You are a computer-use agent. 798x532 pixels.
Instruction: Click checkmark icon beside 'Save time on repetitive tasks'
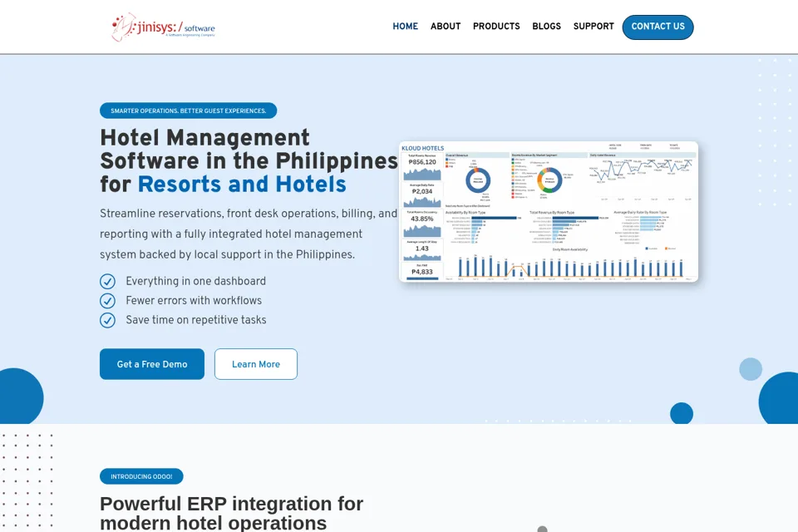[107, 320]
